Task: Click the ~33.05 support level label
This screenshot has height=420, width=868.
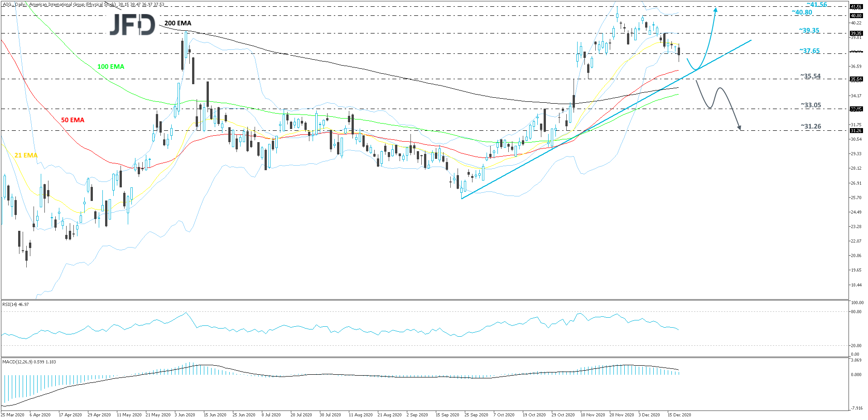Action: click(x=810, y=105)
